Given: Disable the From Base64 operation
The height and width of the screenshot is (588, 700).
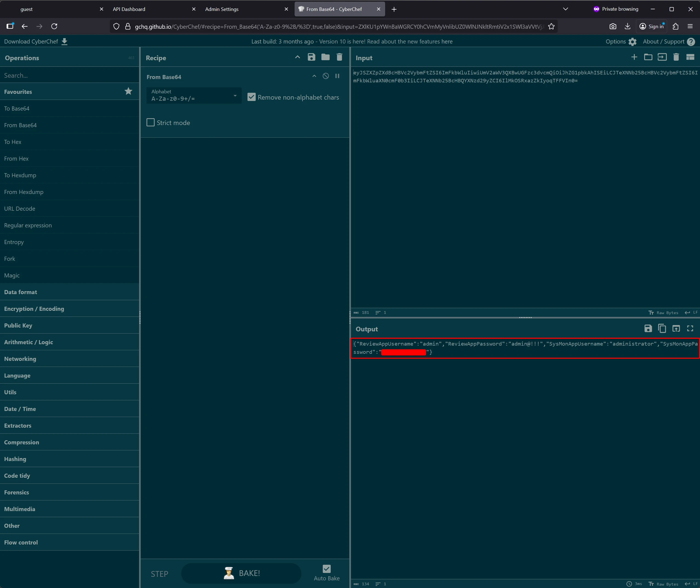Looking at the screenshot, I should point(325,76).
